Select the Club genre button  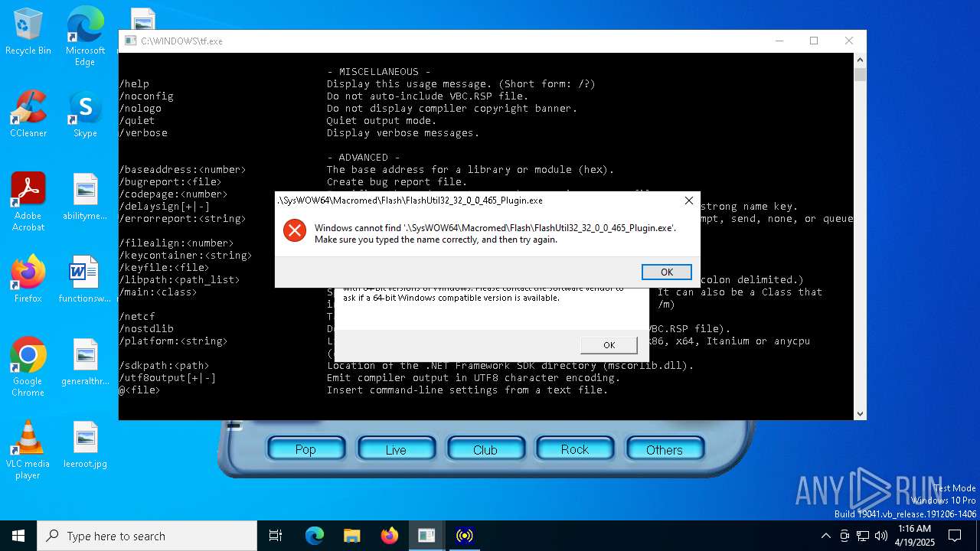tap(485, 449)
